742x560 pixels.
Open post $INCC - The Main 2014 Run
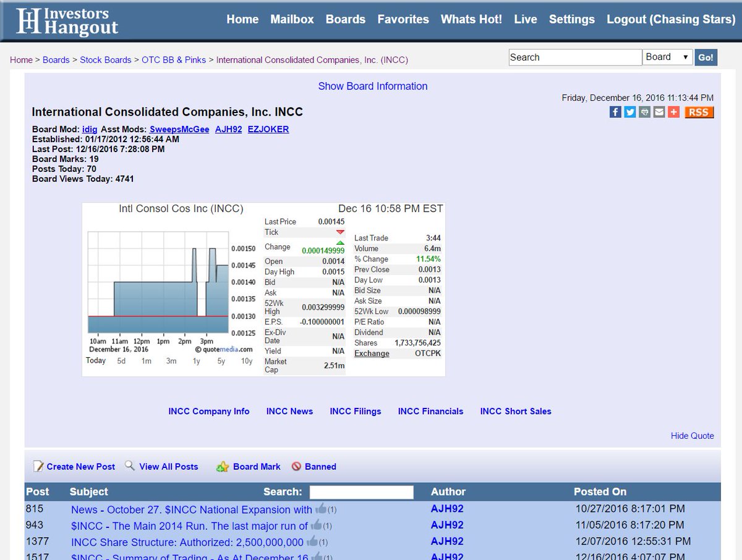click(x=189, y=525)
